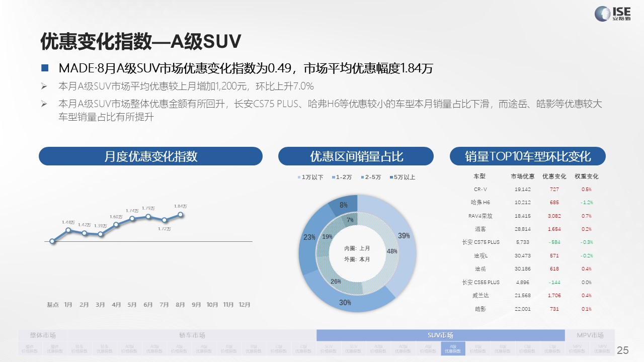644x362 pixels.
Task: Click the 逍客 row model name
Action: (x=480, y=229)
